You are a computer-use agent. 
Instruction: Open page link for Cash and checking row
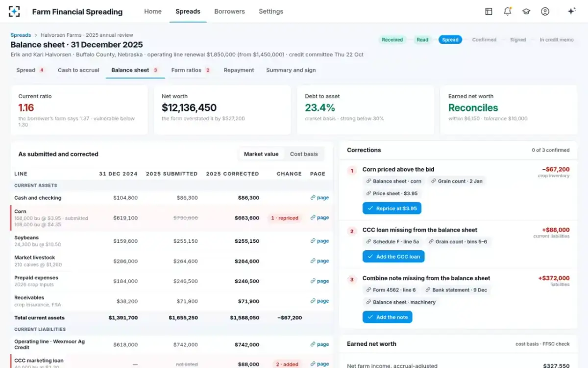pyautogui.click(x=319, y=198)
